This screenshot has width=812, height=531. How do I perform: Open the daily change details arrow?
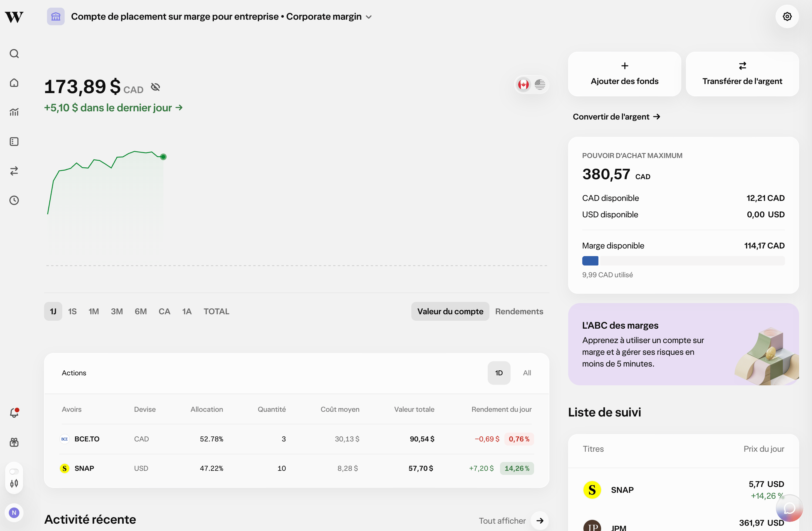pos(179,108)
